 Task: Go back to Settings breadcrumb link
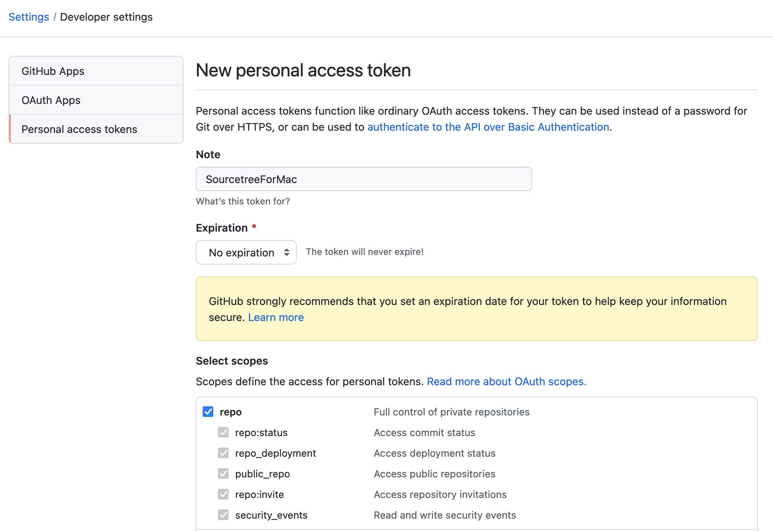(x=29, y=17)
